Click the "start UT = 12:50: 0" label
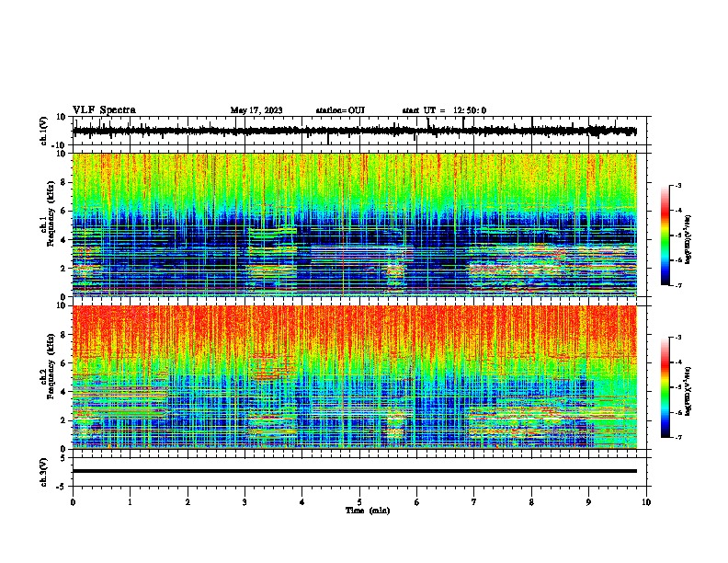The height and width of the screenshot is (563, 728). [444, 110]
